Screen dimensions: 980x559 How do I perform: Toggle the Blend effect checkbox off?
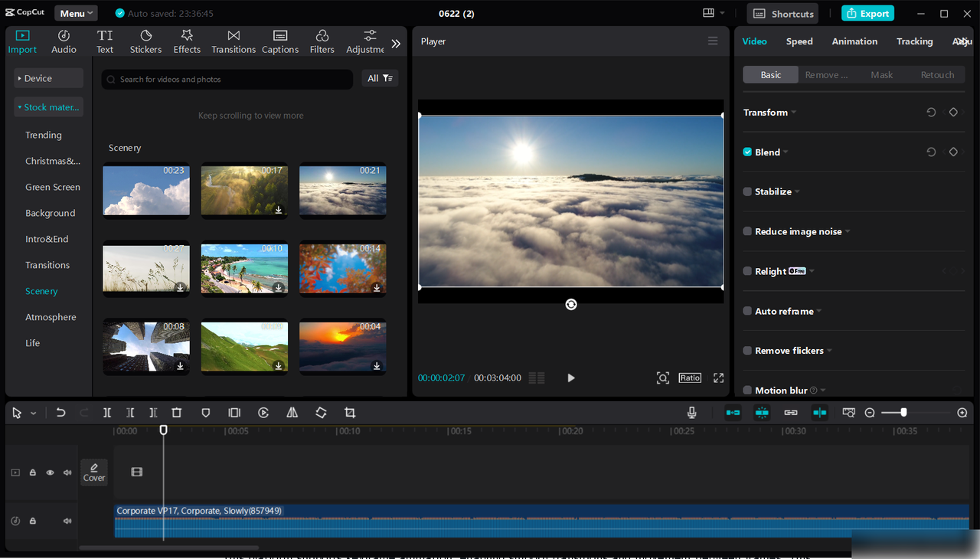746,152
